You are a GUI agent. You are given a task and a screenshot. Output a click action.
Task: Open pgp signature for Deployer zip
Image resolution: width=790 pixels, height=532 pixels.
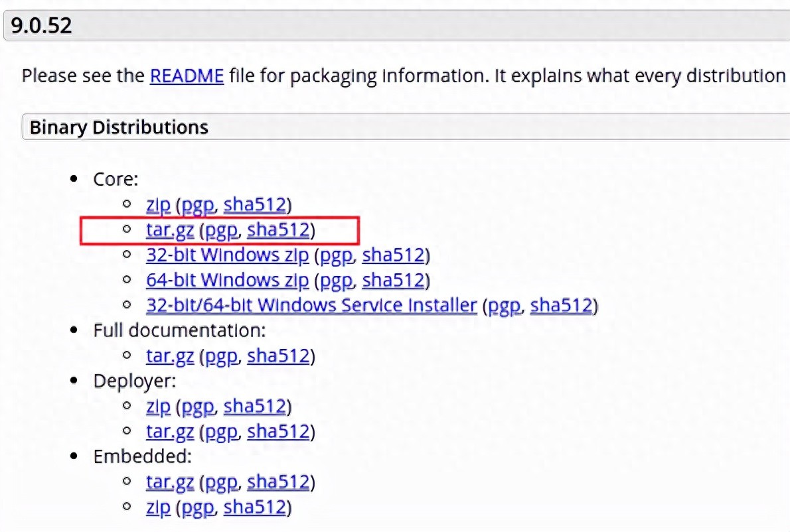point(198,407)
